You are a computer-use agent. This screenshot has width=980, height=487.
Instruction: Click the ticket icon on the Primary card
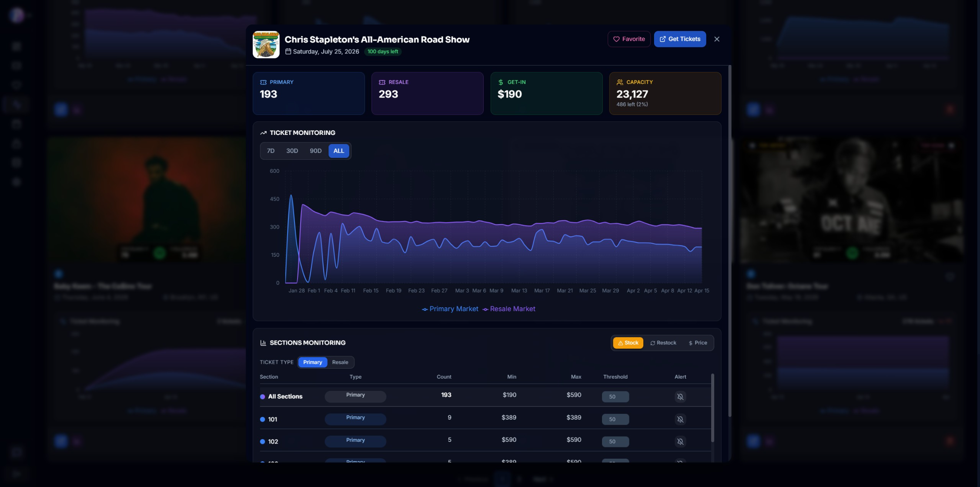click(x=263, y=82)
